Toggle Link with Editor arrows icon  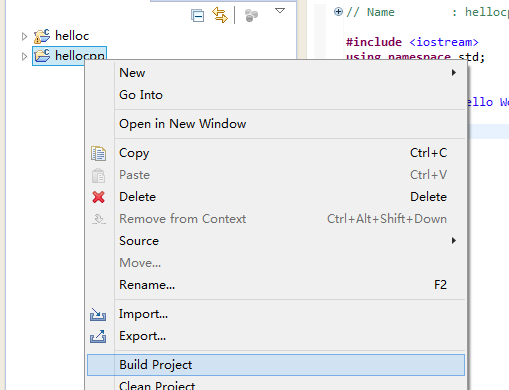(x=220, y=15)
